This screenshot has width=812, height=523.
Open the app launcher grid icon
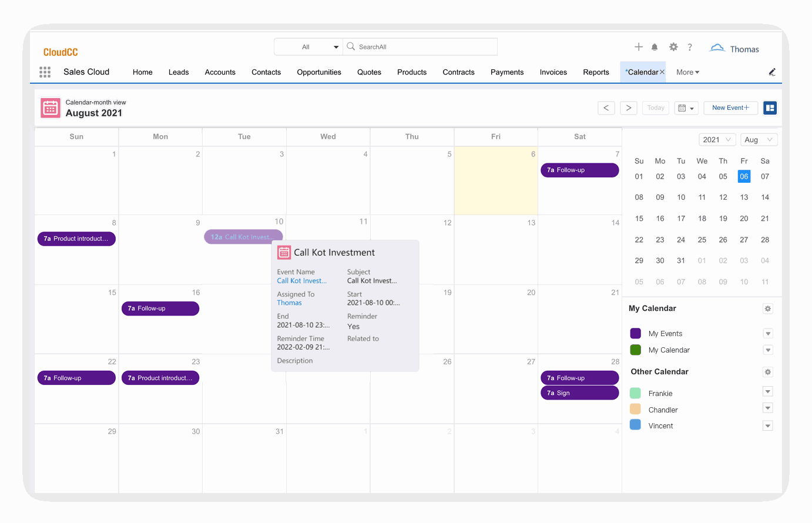pos(45,72)
